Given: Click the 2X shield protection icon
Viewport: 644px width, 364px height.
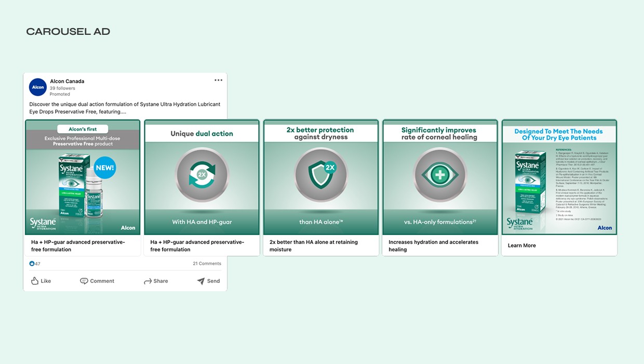Looking at the screenshot, I should click(x=321, y=174).
